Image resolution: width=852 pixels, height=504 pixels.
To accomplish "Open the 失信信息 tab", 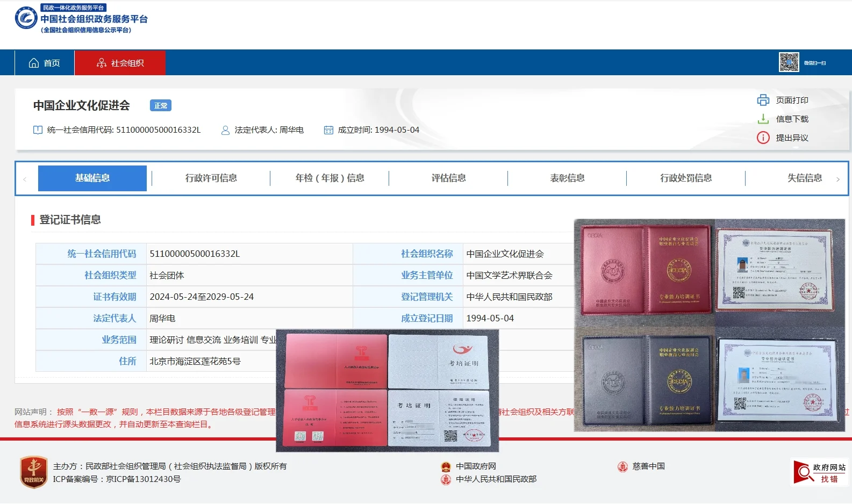I will point(804,178).
